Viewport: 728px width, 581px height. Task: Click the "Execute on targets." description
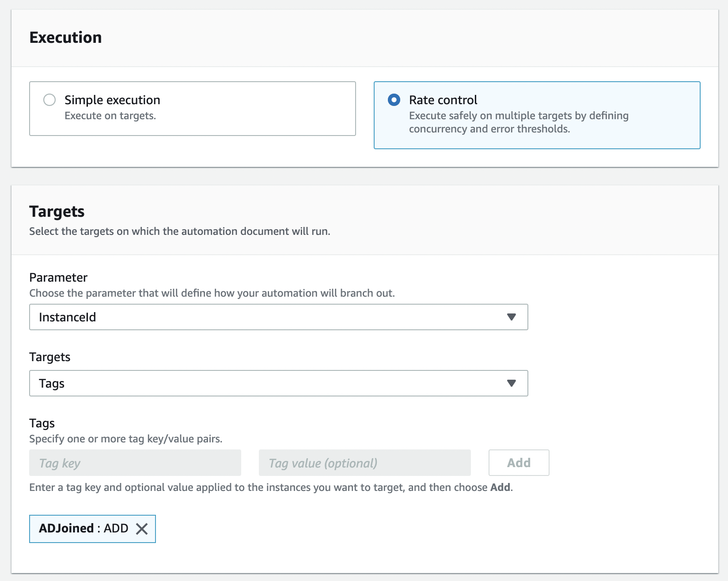(110, 116)
